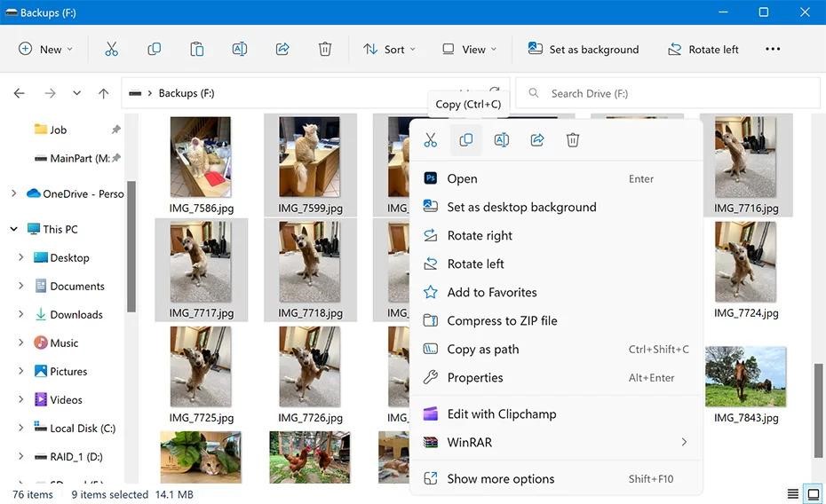Click the forward navigation arrow
The width and height of the screenshot is (826, 504).
50,94
